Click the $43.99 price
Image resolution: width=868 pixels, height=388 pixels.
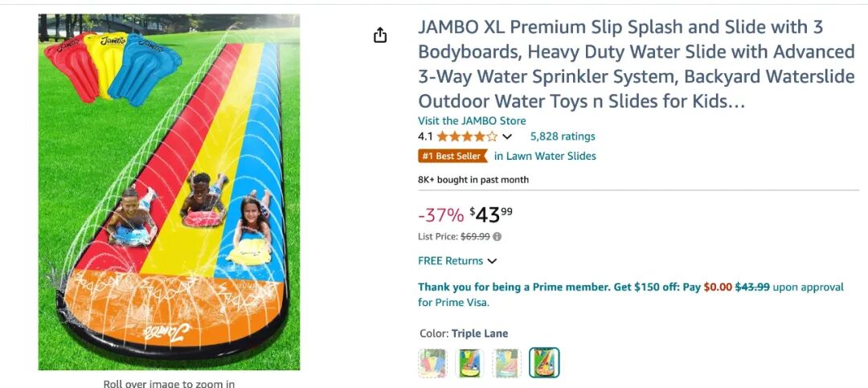coord(491,215)
